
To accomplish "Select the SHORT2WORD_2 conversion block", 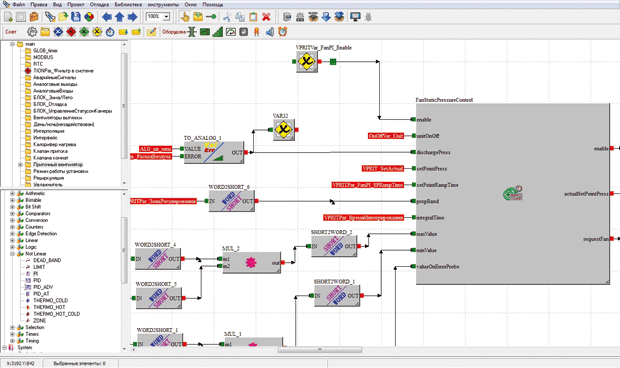I will point(334,246).
